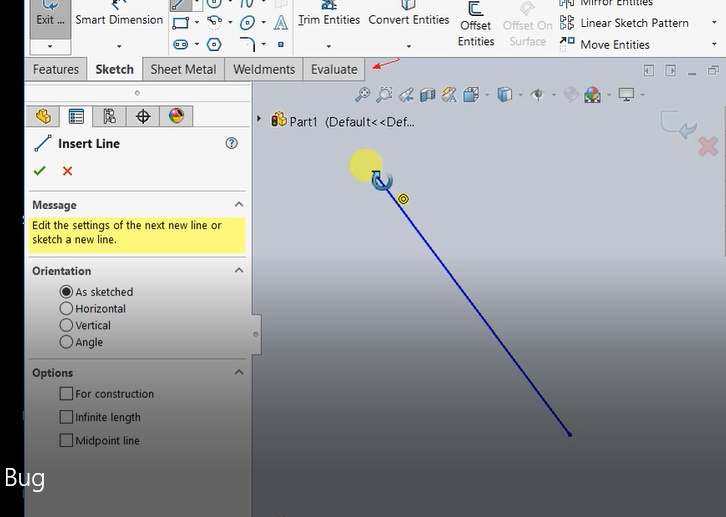Select the corner Rectangle sketch tool
The width and height of the screenshot is (726, 517).
coord(181,23)
